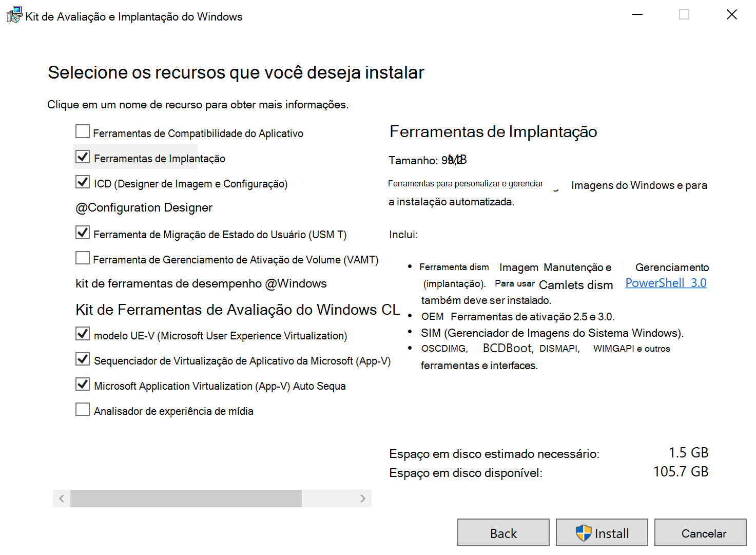756x555 pixels.
Task: Select the Ferramentas de Implantação label for details
Action: point(159,158)
